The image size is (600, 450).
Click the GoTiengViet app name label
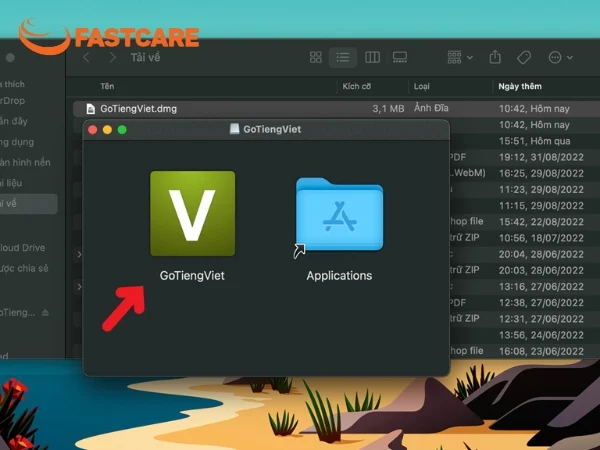(x=192, y=276)
